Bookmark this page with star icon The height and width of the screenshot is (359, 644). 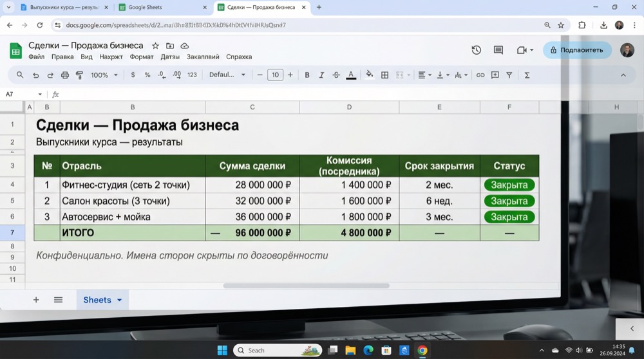561,25
